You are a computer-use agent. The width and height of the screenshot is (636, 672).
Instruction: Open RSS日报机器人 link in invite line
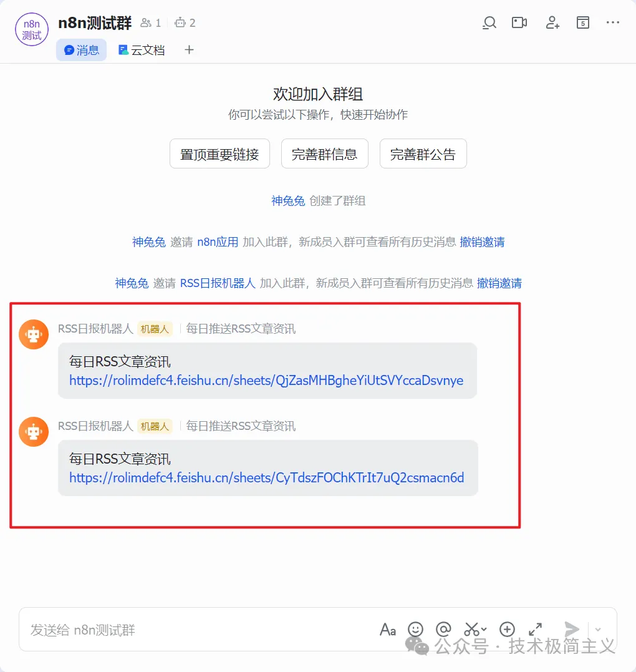pyautogui.click(x=218, y=283)
